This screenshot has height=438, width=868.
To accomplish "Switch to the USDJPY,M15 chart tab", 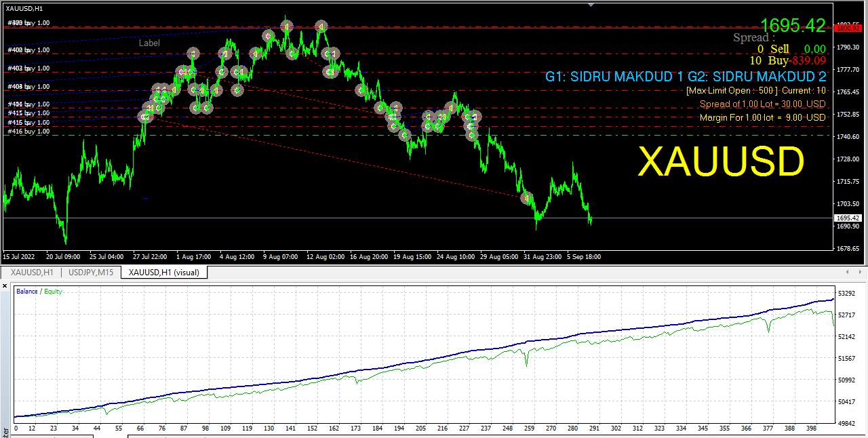I will 91,272.
